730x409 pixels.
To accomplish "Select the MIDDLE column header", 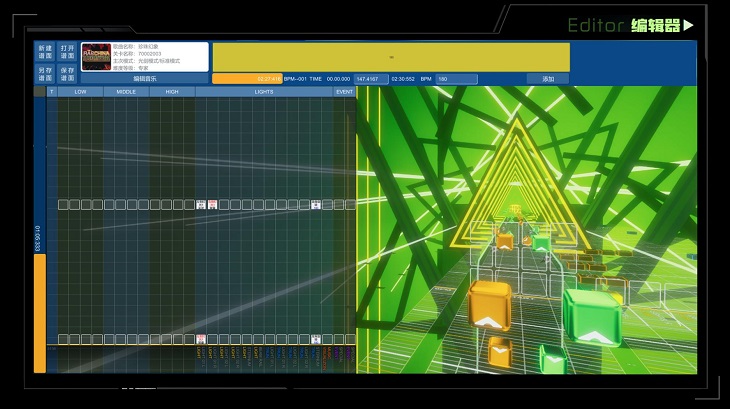I will (x=126, y=92).
